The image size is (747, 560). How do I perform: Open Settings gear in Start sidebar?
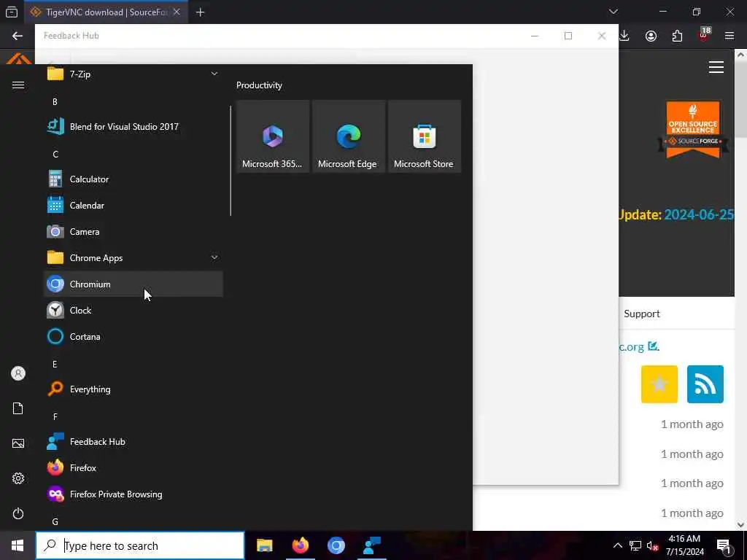click(x=18, y=478)
